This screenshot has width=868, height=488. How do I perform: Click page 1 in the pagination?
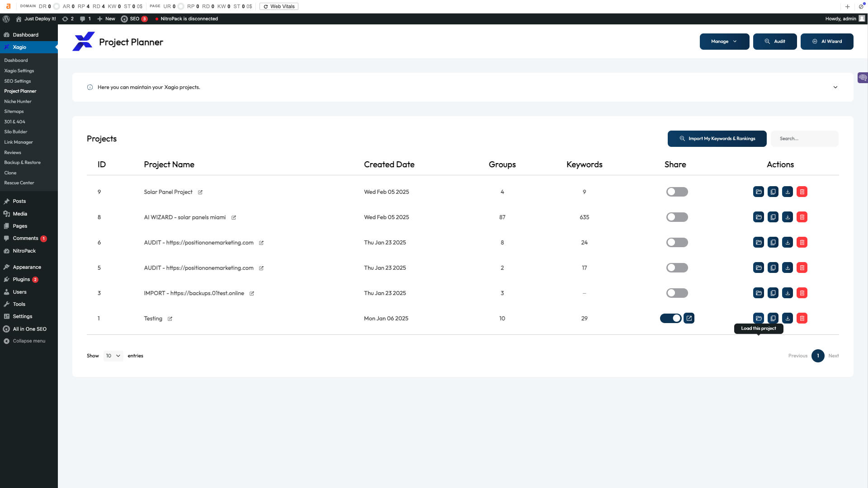(x=818, y=356)
